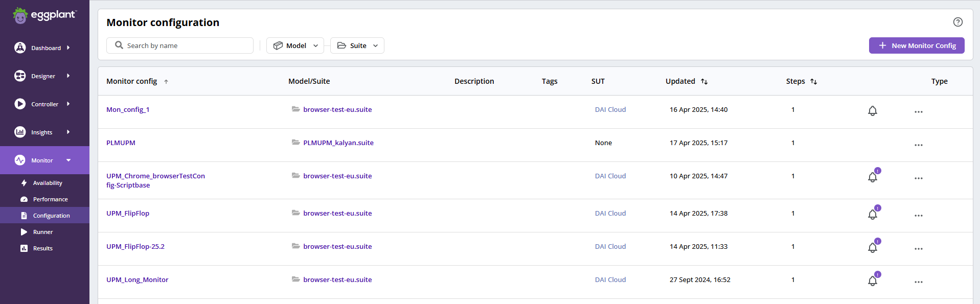This screenshot has height=304, width=980.
Task: Click the notification bell for UPM_FlipFlop row
Action: click(873, 215)
